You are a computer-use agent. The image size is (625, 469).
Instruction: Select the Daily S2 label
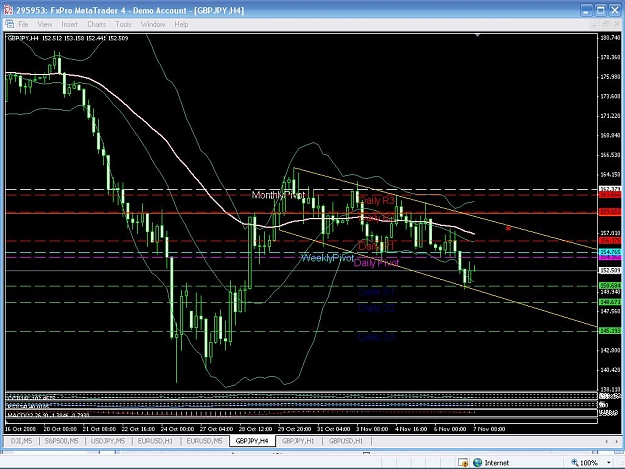click(x=377, y=308)
